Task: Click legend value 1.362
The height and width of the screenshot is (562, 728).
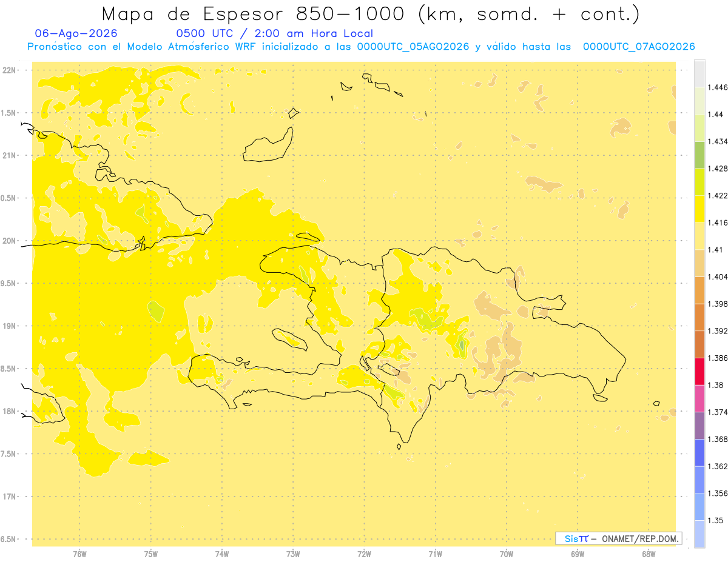Action: click(x=718, y=466)
